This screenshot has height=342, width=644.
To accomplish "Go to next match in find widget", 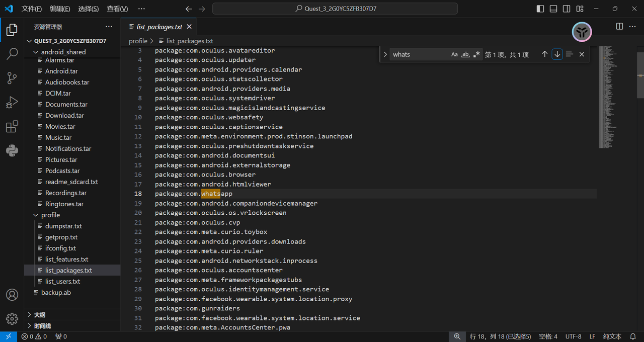I will coord(557,54).
